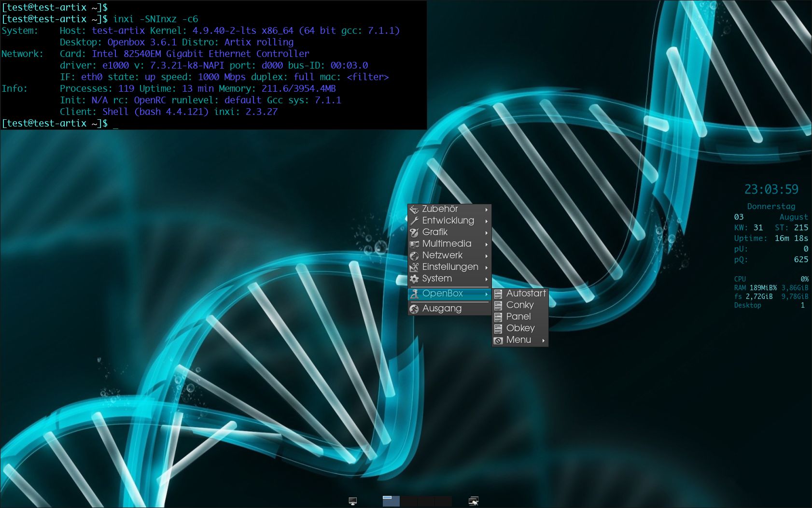Click the film icon beside Multimedia
Image resolution: width=812 pixels, height=508 pixels.
pos(414,244)
